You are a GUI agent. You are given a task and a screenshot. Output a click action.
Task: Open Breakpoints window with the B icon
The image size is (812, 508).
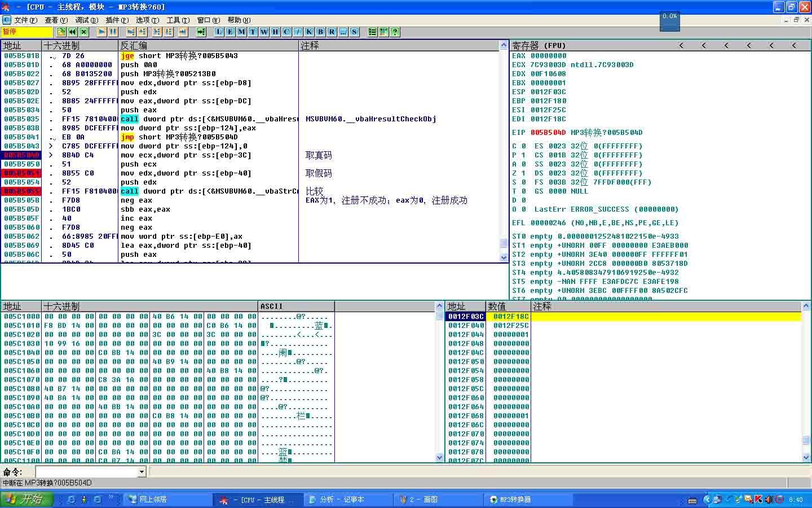click(x=320, y=32)
